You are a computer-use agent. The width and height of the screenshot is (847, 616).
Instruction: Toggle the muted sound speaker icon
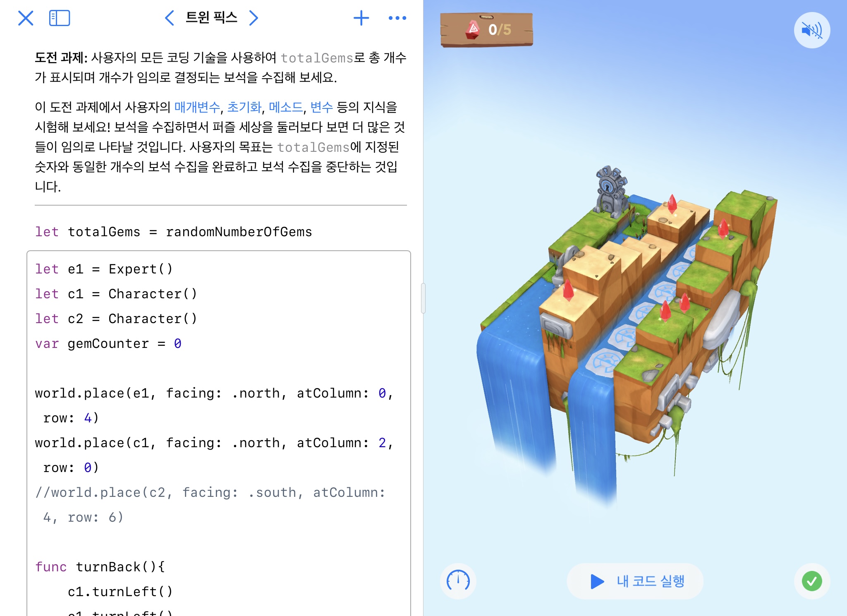(x=811, y=30)
